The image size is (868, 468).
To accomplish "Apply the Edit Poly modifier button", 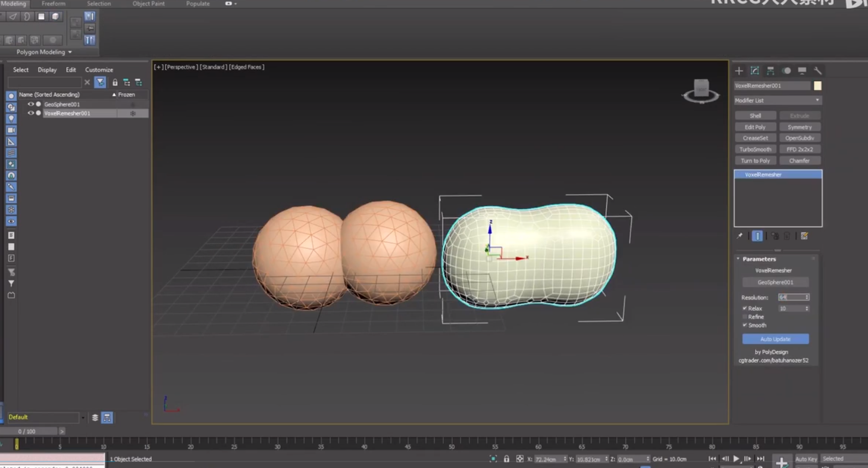I will tap(755, 127).
